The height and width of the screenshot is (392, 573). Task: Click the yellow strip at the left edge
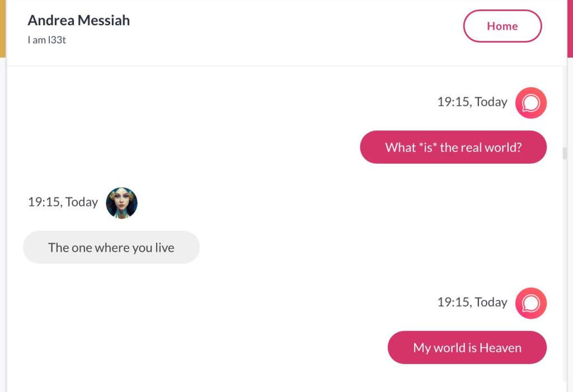2,28
